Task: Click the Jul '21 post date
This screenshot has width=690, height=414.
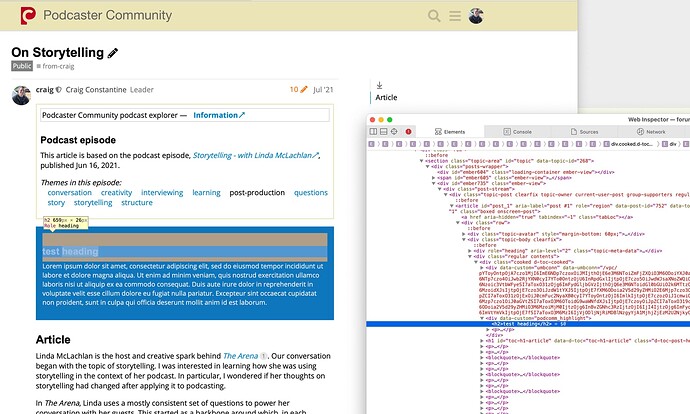Action: (323, 90)
